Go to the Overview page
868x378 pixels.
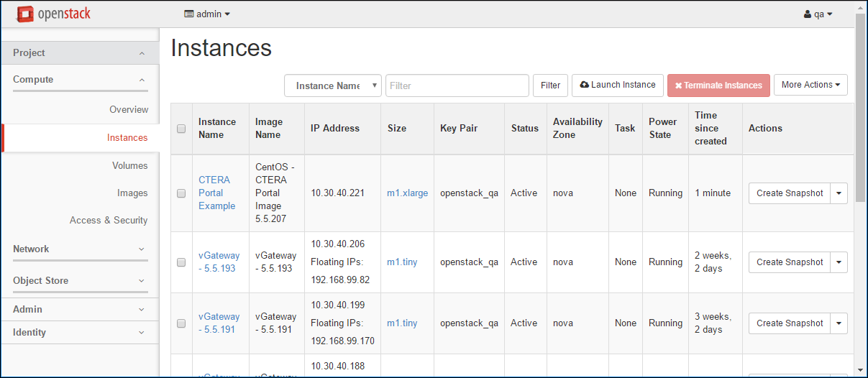point(129,110)
